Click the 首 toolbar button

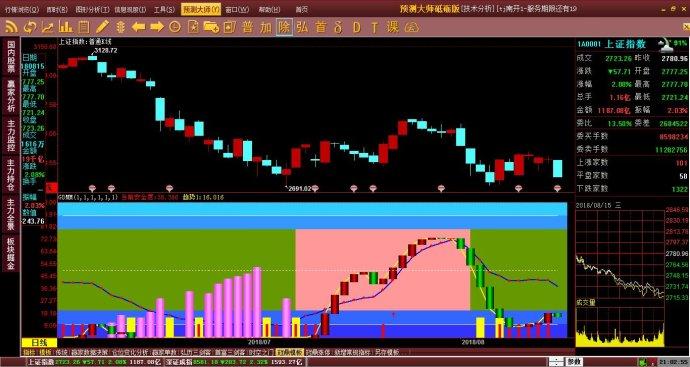tap(321, 27)
